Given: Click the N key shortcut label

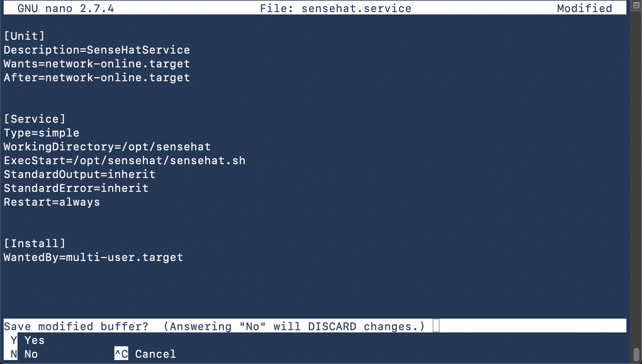Looking at the screenshot, I should pos(14,354).
